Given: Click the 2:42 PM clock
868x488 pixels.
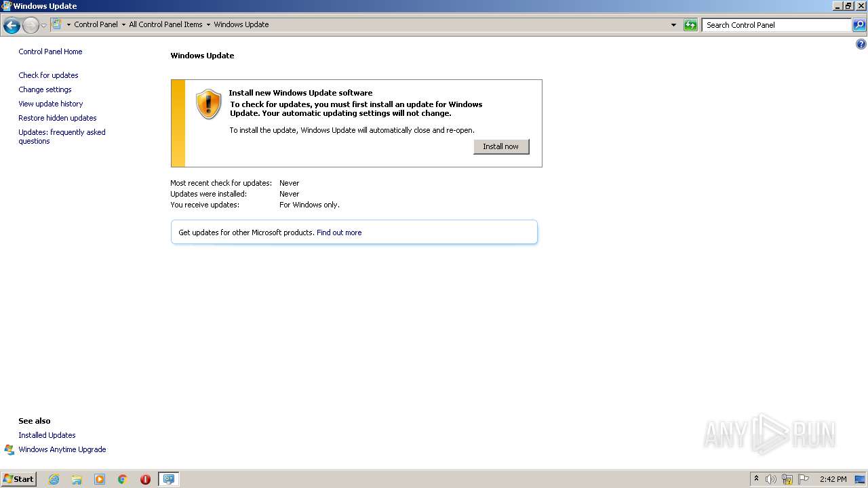Looking at the screenshot, I should [x=833, y=479].
